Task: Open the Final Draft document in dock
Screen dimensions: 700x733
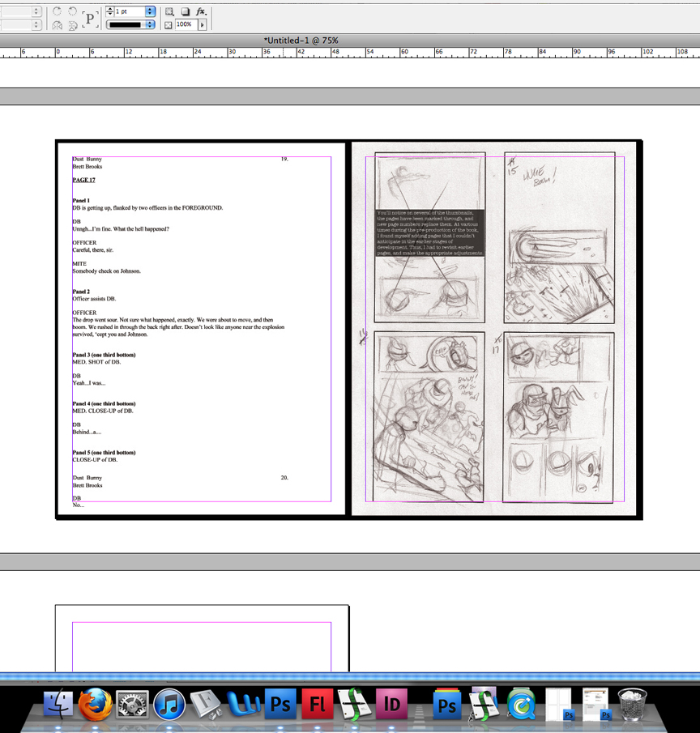Action: 484,704
